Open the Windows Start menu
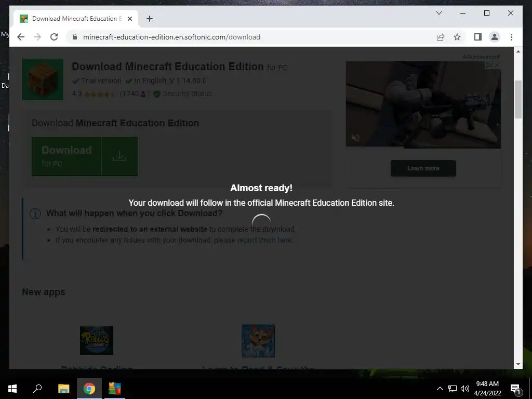 (12, 389)
